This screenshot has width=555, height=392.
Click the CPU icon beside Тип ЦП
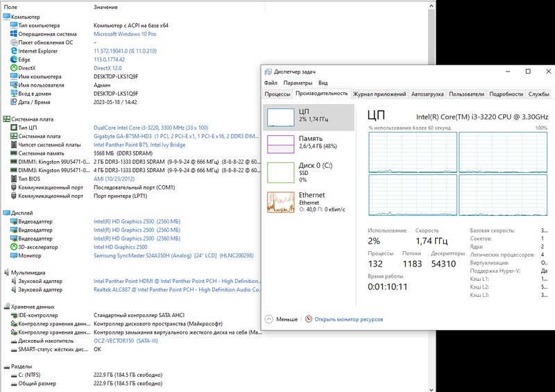click(x=14, y=128)
